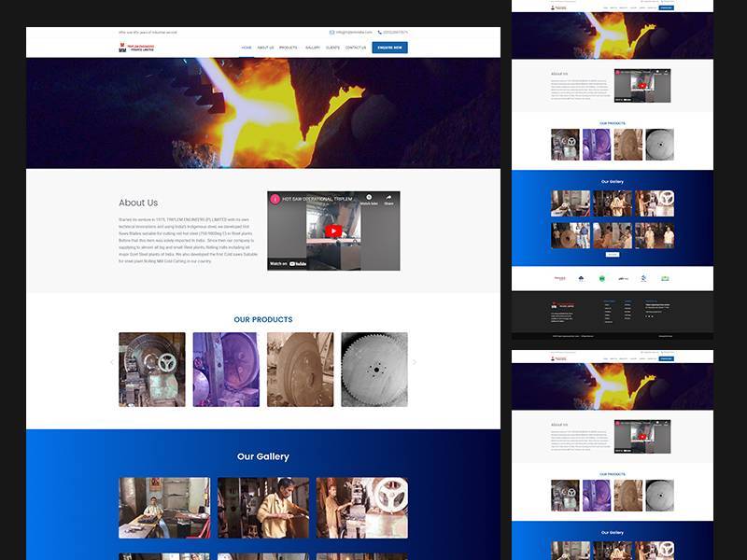The width and height of the screenshot is (747, 560).
Task: Play the video in the bottom-right preview
Action: (x=642, y=437)
